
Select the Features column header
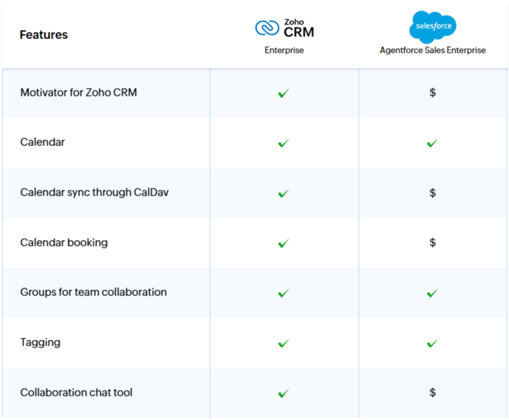click(44, 35)
